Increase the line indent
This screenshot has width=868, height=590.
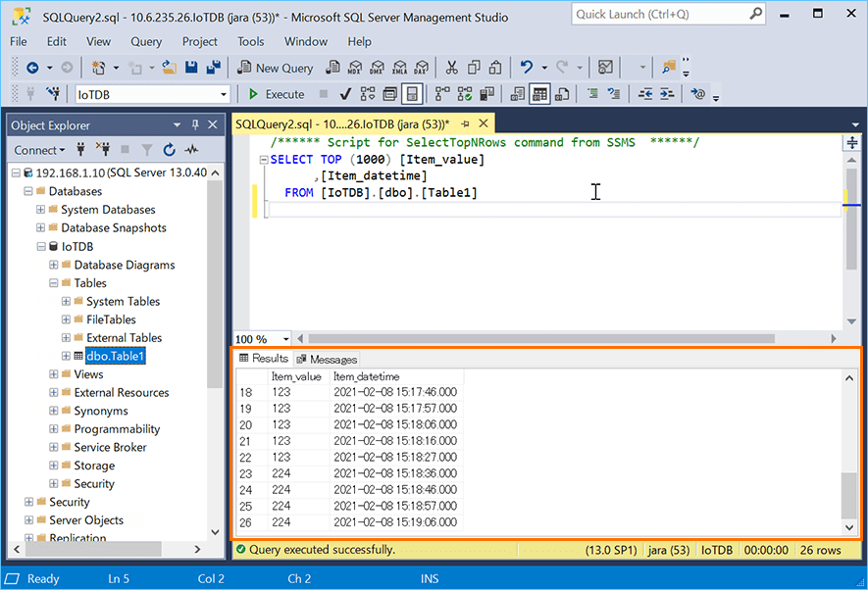667,94
